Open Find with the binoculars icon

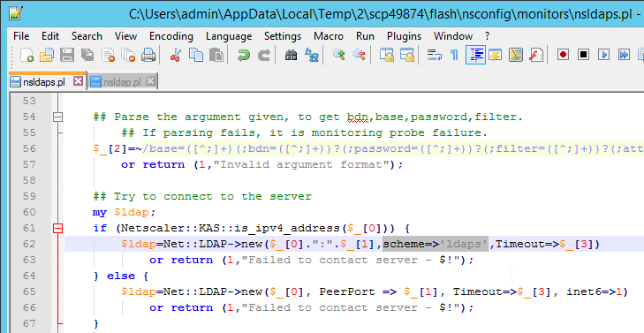click(x=292, y=55)
